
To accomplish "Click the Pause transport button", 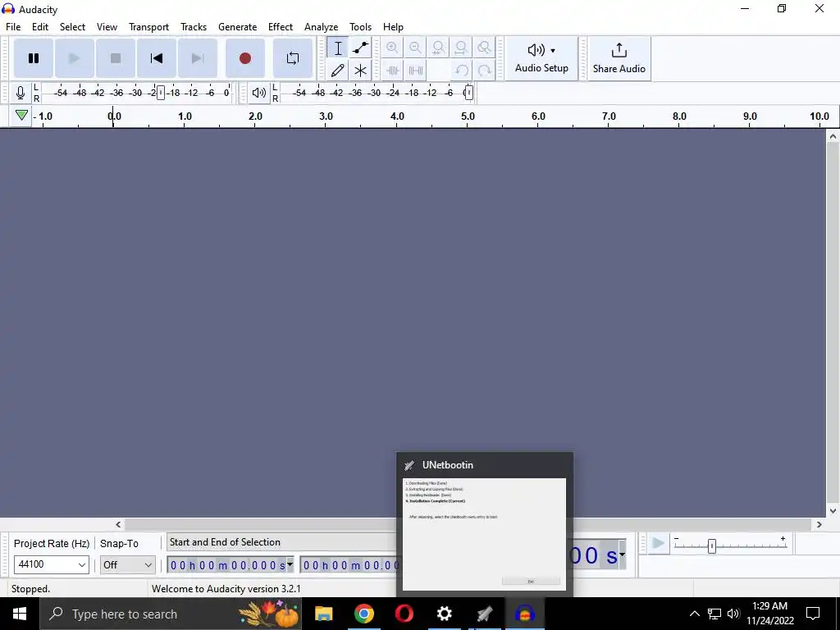I will (33, 58).
